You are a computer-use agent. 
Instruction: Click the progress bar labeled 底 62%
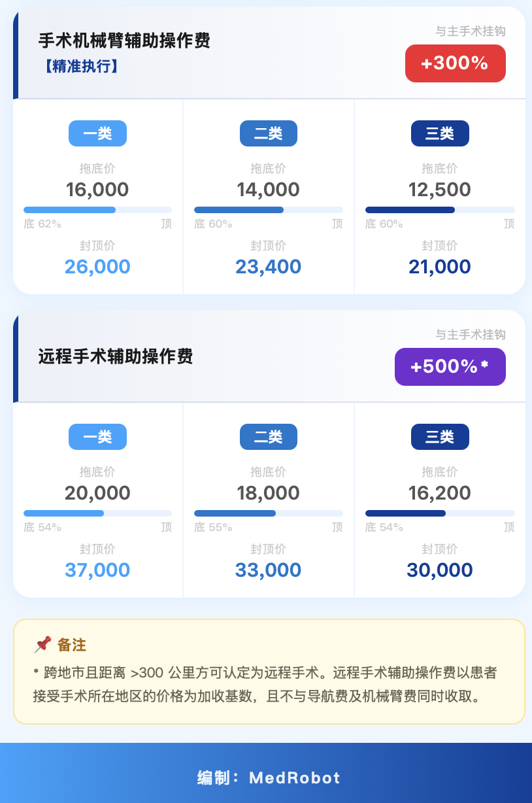97,210
